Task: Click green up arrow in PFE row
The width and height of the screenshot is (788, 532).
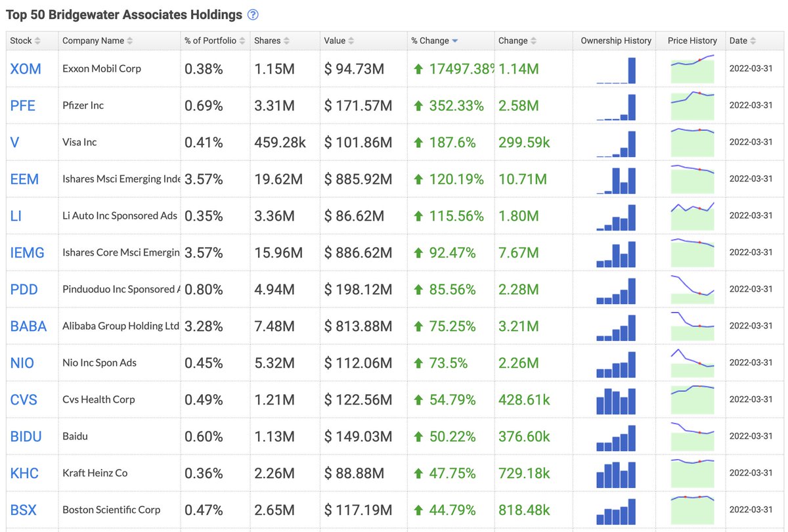Action: [x=418, y=106]
